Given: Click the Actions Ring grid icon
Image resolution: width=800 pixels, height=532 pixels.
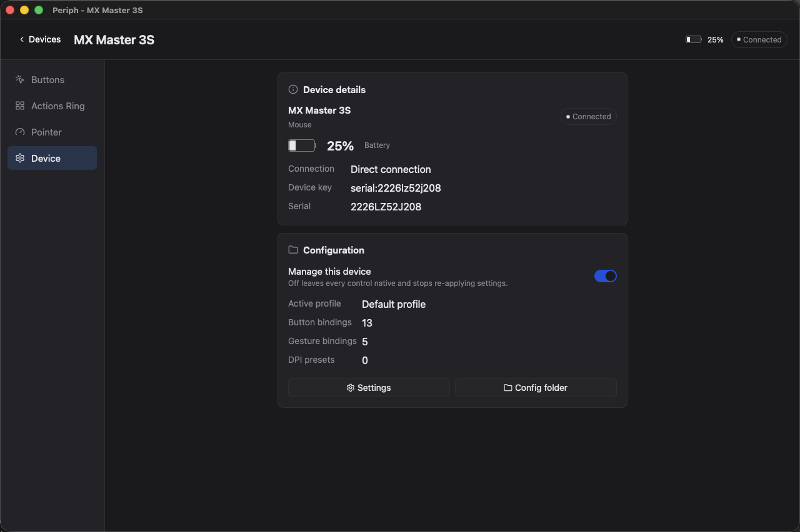Looking at the screenshot, I should pyautogui.click(x=20, y=106).
